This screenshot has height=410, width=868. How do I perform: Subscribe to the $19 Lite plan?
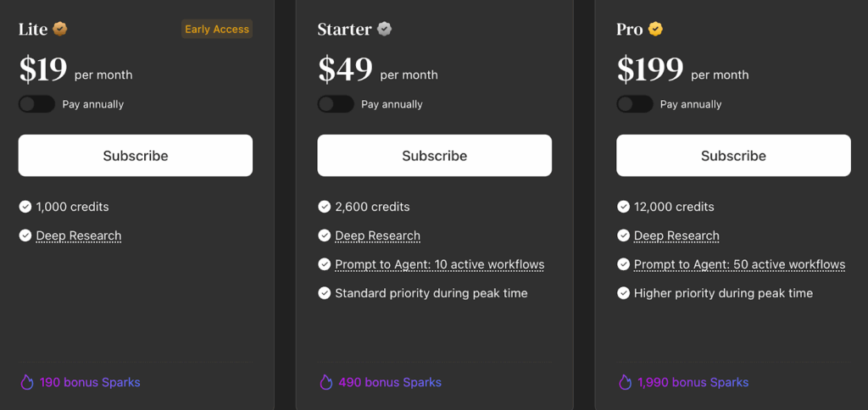click(136, 156)
